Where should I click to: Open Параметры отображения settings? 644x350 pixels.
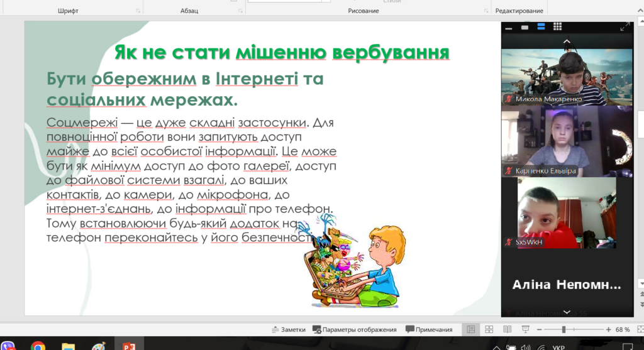pos(355,329)
